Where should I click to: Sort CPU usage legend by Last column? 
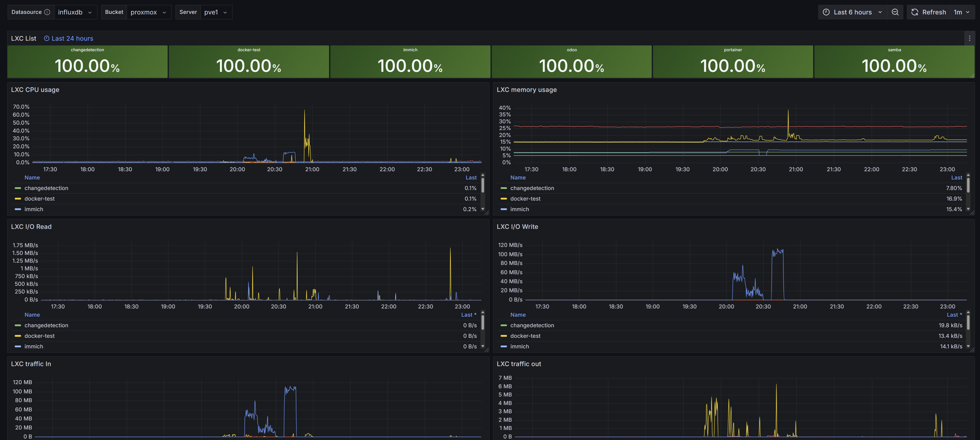[x=471, y=178]
